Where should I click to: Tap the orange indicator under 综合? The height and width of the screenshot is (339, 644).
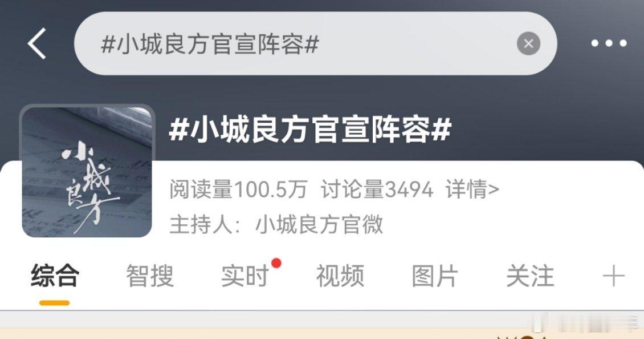[x=55, y=303]
